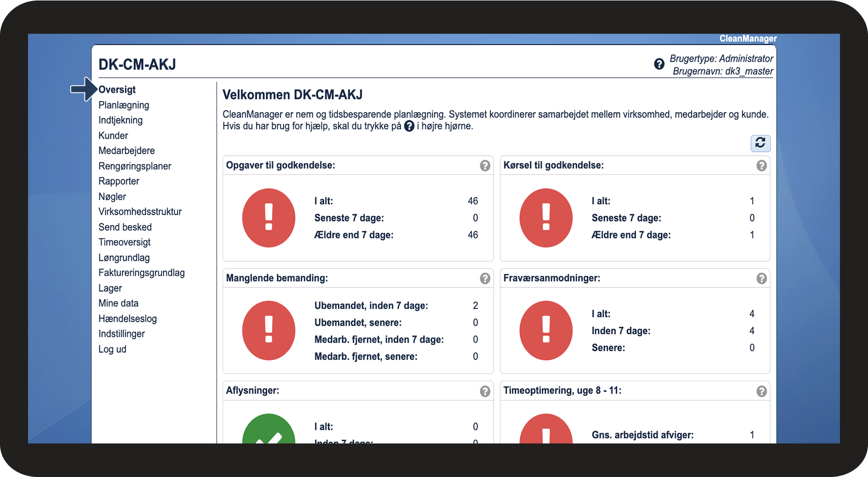Click the red alert icon in Opgaver til godkendelse
The image size is (868, 477).
pyautogui.click(x=269, y=218)
